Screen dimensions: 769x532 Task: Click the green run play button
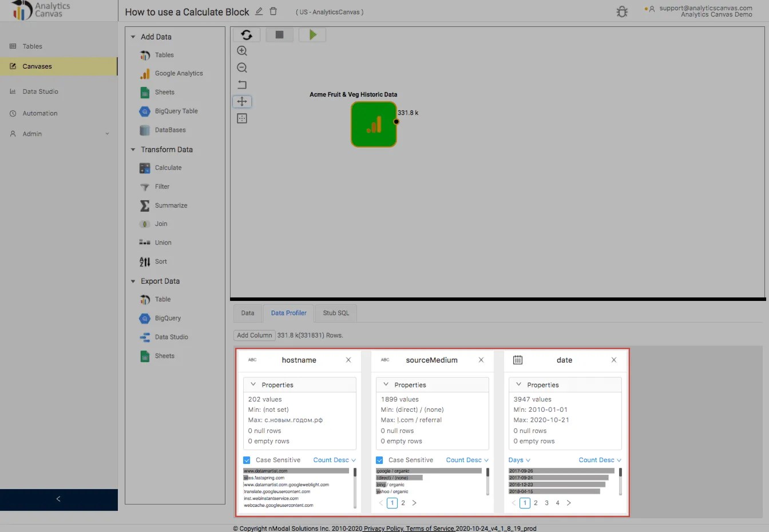(x=312, y=35)
